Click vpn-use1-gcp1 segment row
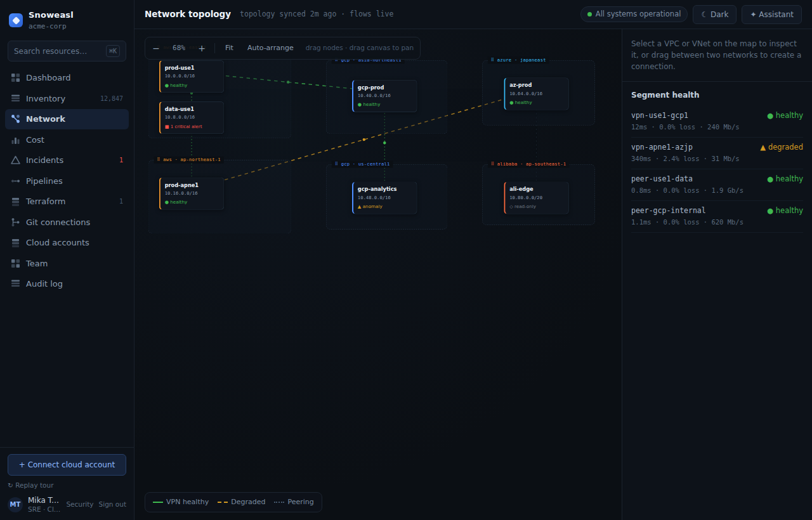812x520 pixels. click(x=717, y=121)
